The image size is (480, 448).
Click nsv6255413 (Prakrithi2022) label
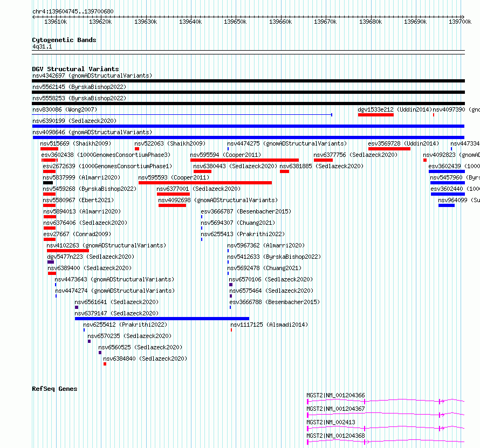[243, 234]
